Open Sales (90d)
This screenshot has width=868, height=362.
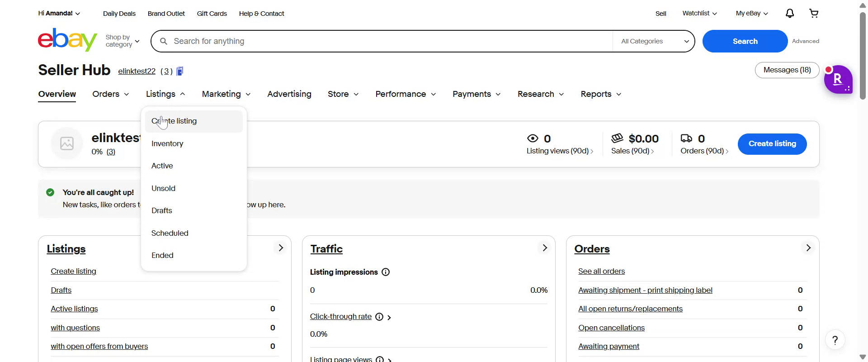point(632,151)
